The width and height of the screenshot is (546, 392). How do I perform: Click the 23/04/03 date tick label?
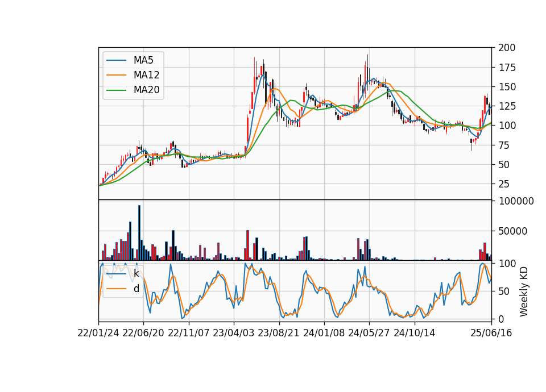tap(233, 333)
